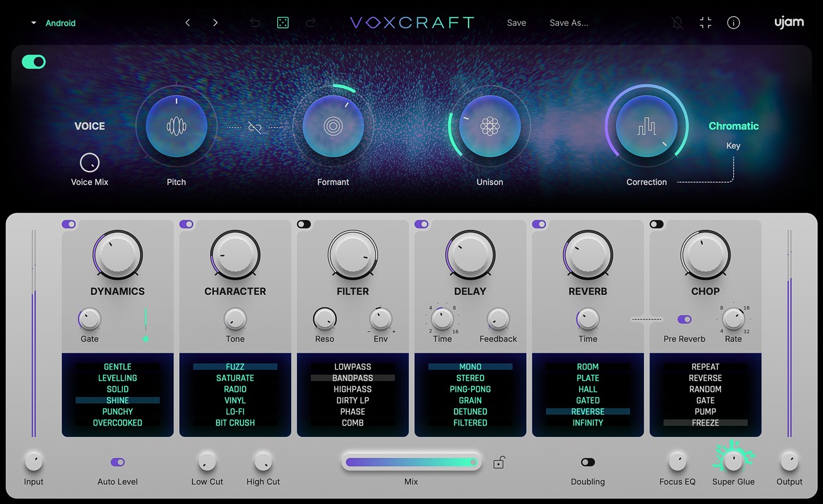Select PING-PONG delay mode
The image size is (823, 504).
(470, 389)
